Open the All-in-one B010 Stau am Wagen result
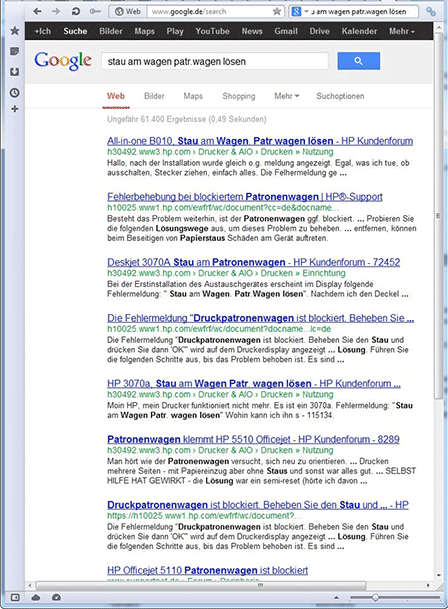 [260, 141]
